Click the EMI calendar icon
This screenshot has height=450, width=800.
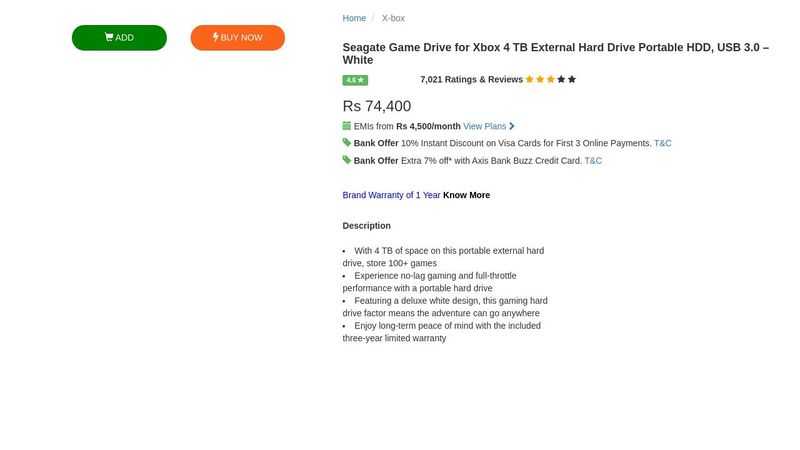347,126
